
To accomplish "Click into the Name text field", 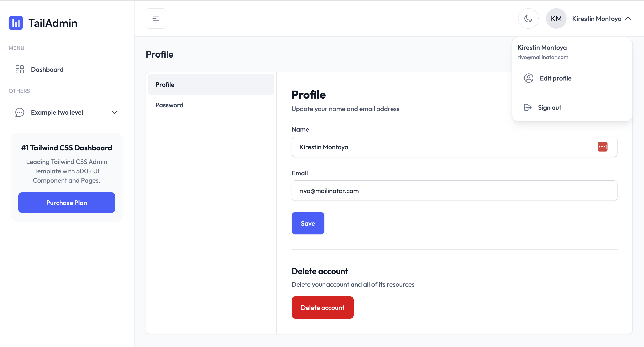I will tap(440, 147).
